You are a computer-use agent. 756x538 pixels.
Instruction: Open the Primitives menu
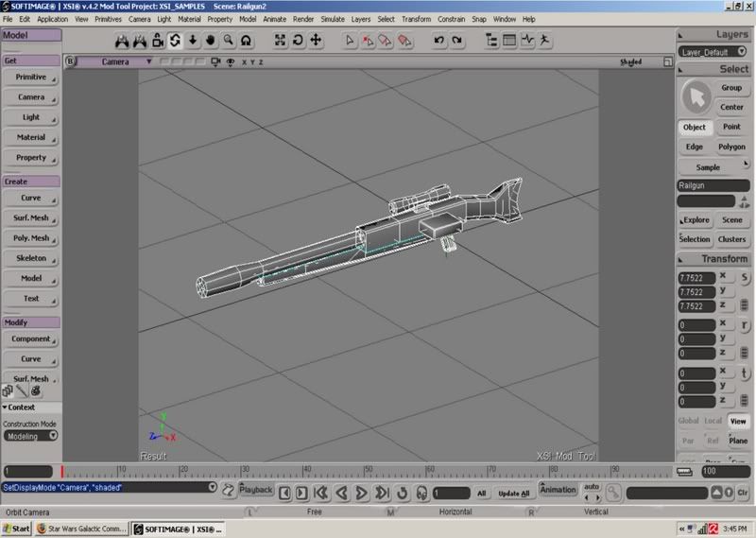pos(108,19)
